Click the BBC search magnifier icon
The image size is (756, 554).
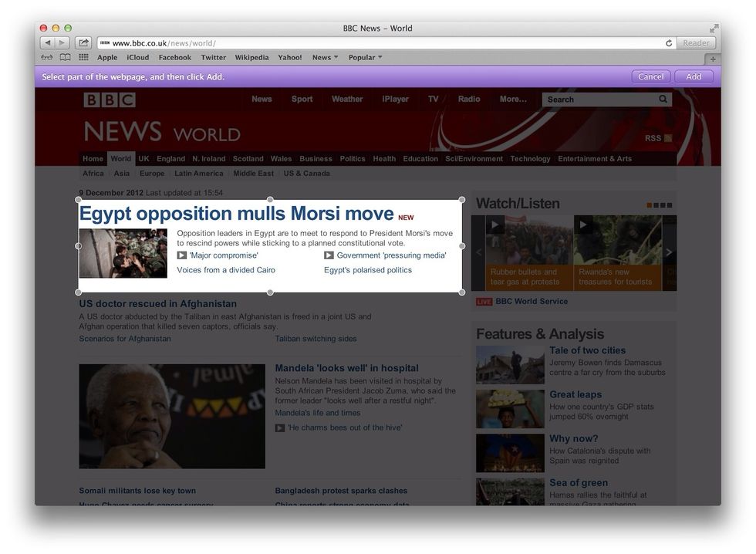[663, 100]
